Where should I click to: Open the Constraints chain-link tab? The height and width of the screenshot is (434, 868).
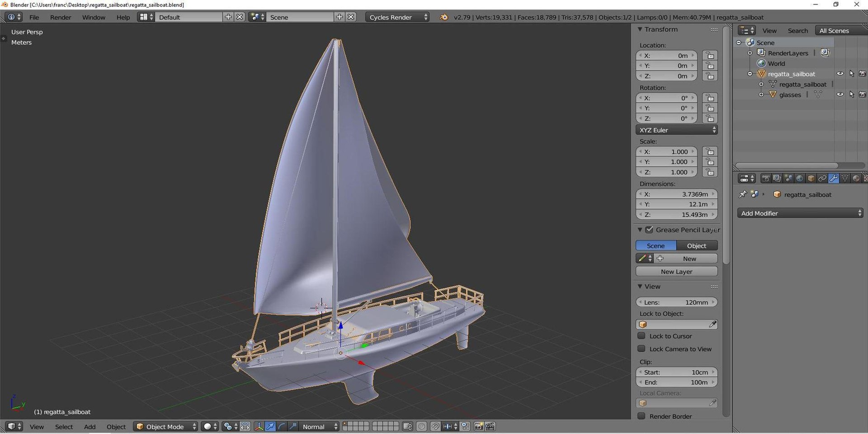(822, 179)
